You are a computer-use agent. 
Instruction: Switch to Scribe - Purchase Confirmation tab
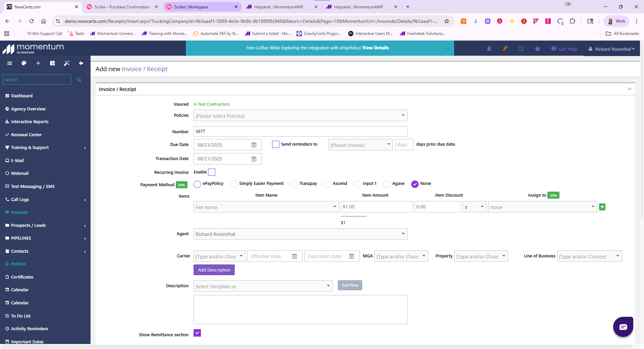pos(122,7)
